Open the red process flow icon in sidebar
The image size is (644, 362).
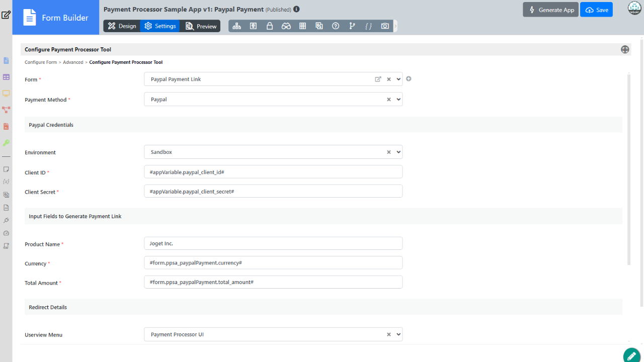click(x=6, y=110)
